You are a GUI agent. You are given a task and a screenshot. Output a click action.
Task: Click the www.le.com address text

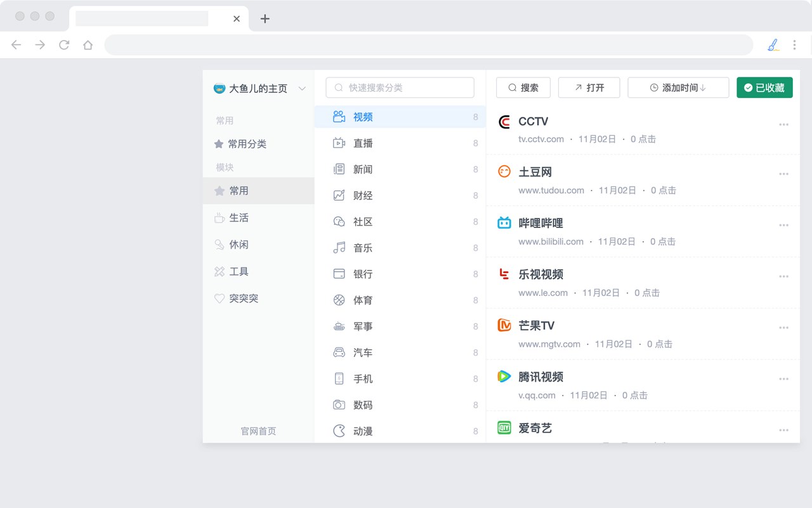tap(543, 293)
